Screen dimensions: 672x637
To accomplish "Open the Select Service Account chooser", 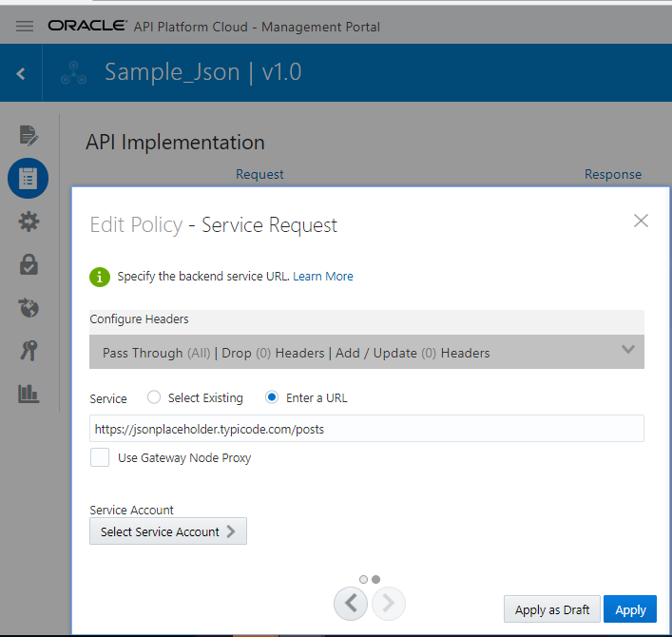I will click(x=168, y=531).
